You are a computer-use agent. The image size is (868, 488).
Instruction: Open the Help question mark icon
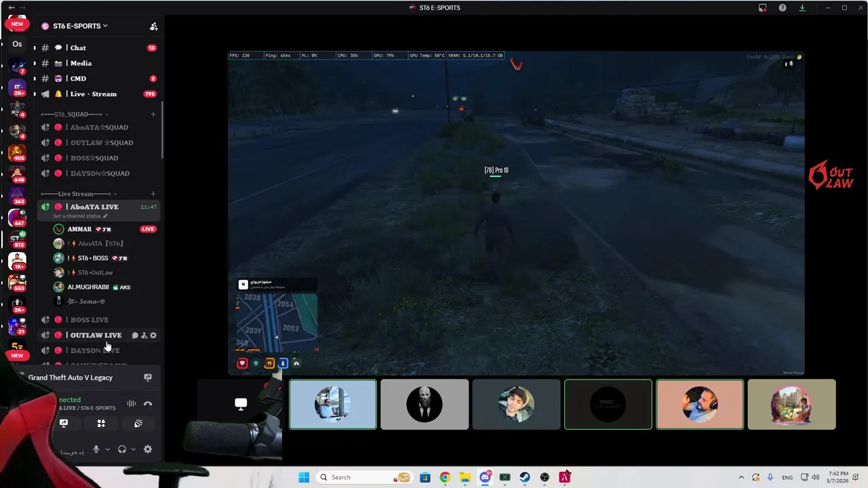coord(783,7)
